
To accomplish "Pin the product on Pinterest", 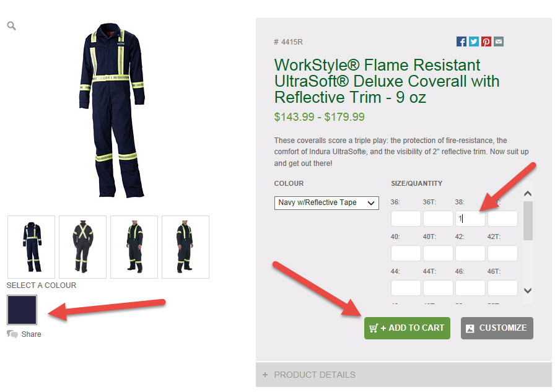I will click(486, 41).
